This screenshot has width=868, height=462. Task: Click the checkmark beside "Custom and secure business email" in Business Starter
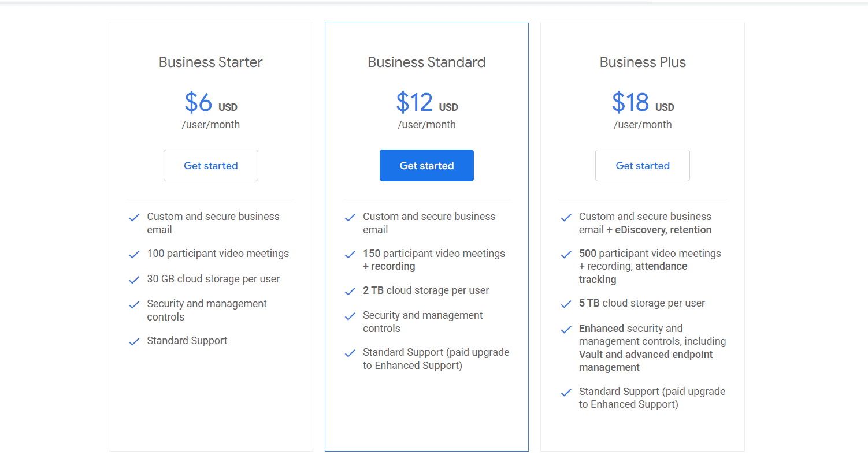pos(133,217)
